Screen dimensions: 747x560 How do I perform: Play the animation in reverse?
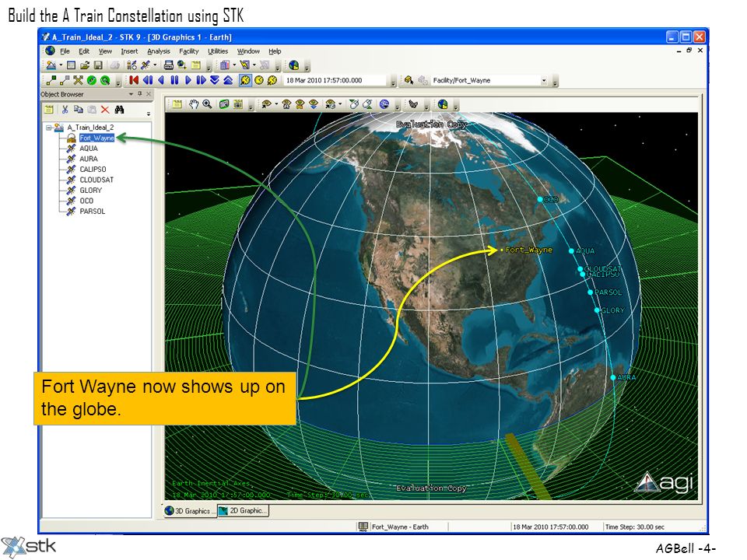pos(161,80)
